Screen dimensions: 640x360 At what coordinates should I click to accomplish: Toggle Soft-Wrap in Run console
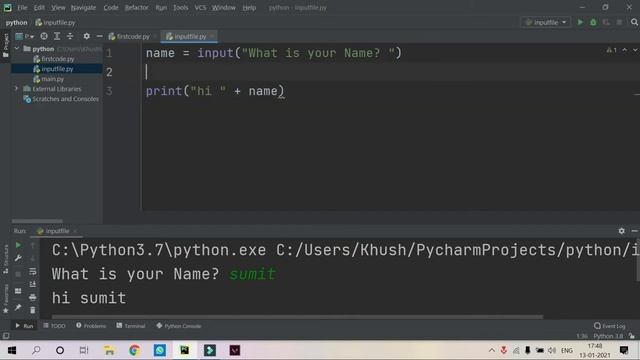pos(33,271)
